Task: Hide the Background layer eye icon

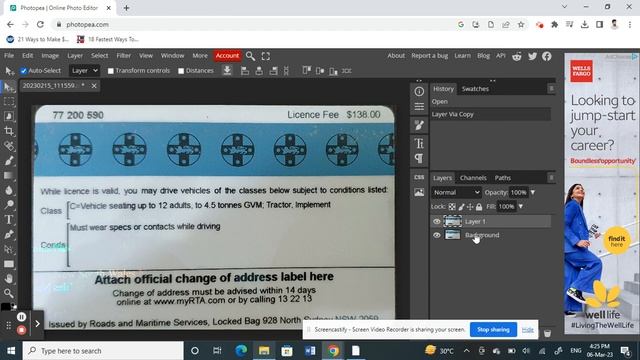Action: pos(437,235)
